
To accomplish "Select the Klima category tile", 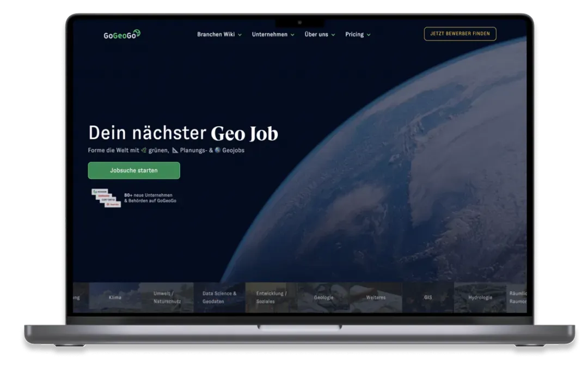I will point(115,297).
